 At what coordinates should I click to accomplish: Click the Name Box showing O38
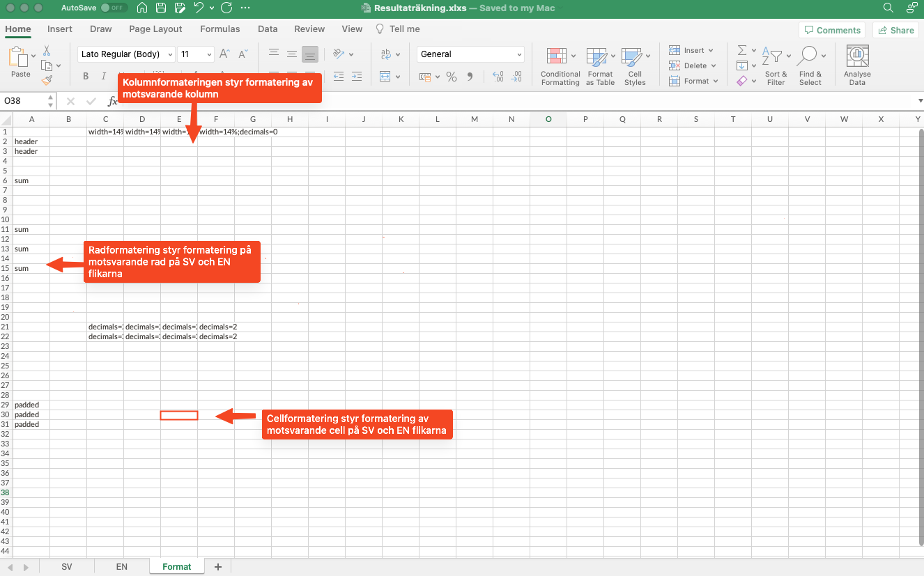point(24,101)
